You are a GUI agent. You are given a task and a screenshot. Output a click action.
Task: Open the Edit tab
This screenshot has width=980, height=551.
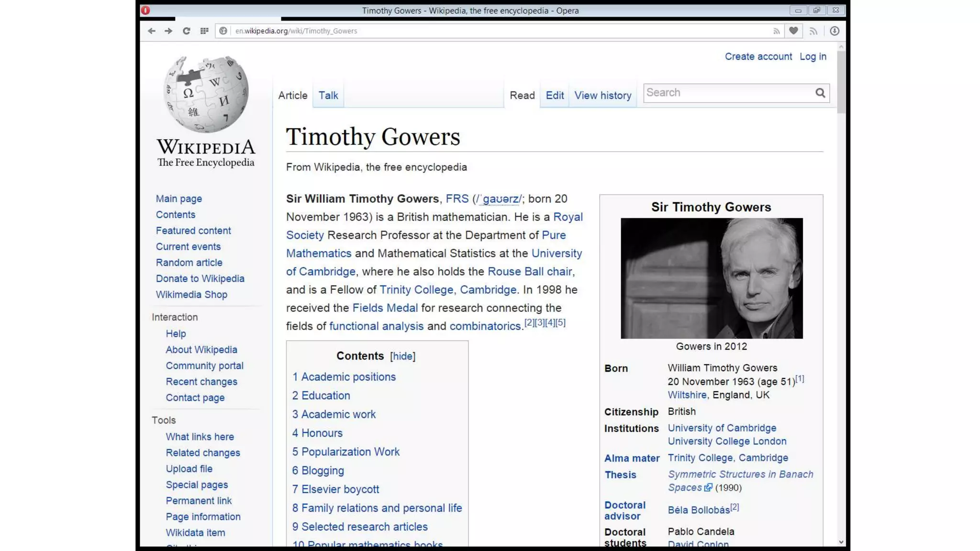(x=555, y=96)
